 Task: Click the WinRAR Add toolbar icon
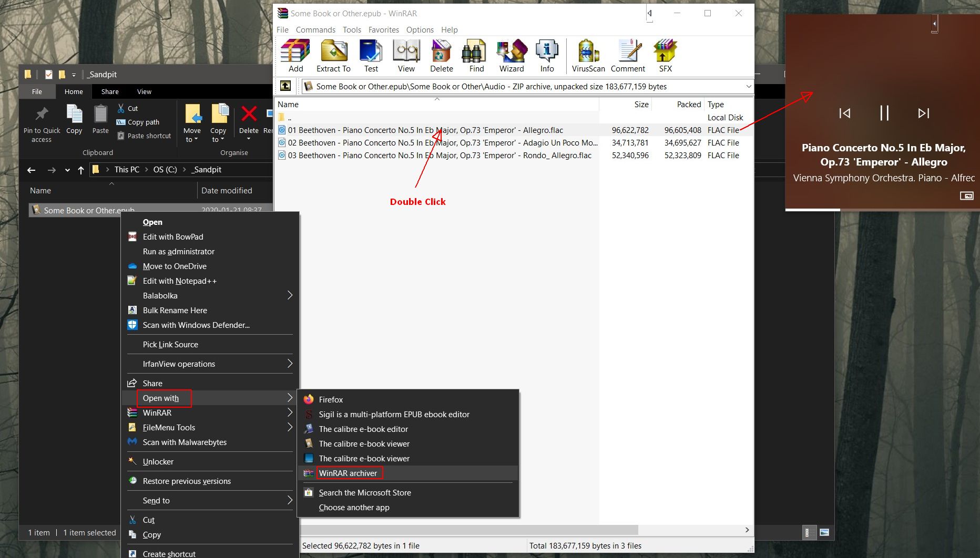[x=295, y=56]
